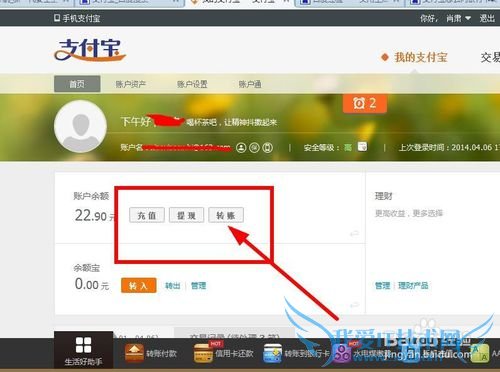
Task: Click the 转账付款 icon in bottom bar
Action: pyautogui.click(x=134, y=353)
